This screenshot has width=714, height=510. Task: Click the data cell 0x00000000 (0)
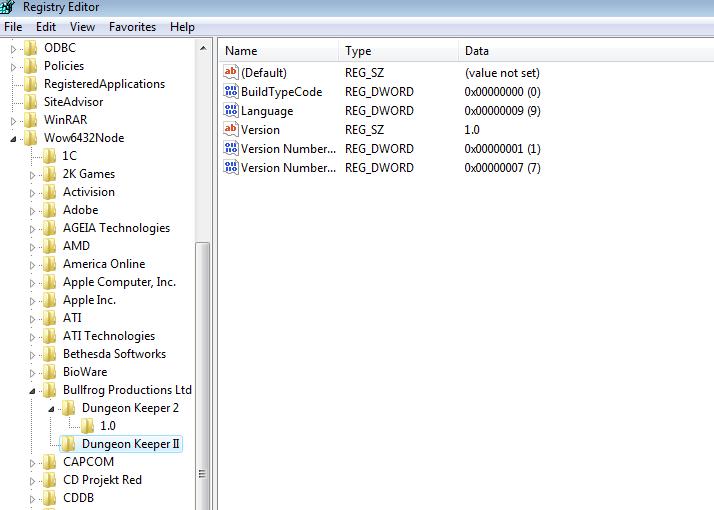(502, 92)
